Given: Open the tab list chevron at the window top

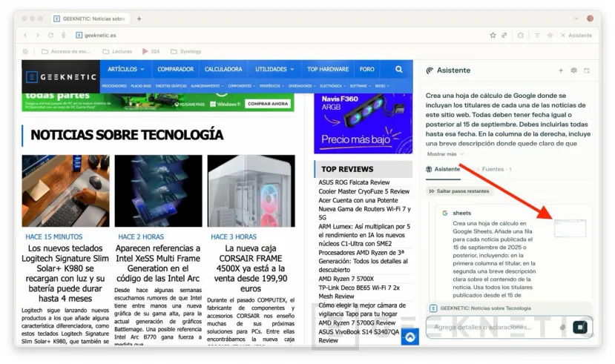Looking at the screenshot, I should tap(576, 19).
